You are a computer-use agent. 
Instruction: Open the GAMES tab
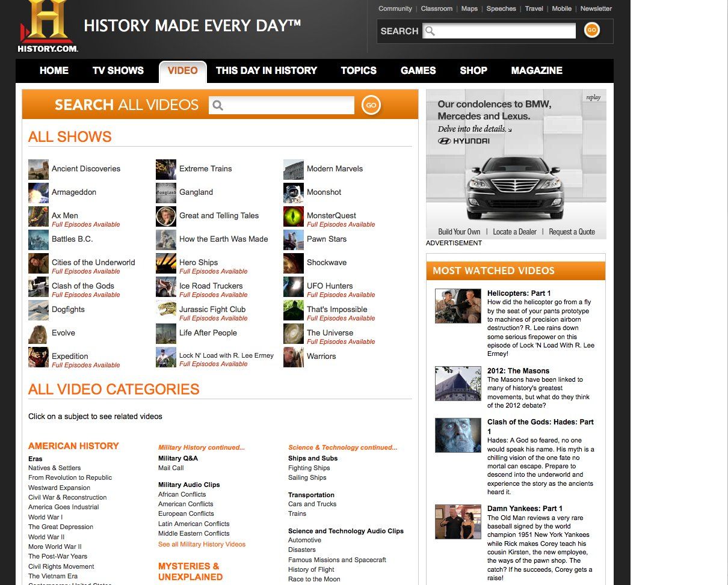(x=418, y=70)
